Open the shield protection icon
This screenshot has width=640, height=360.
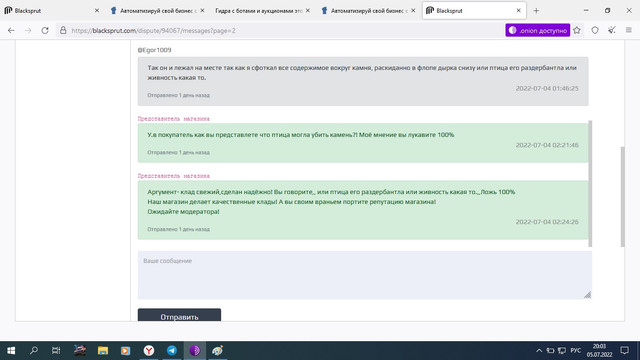click(x=595, y=30)
